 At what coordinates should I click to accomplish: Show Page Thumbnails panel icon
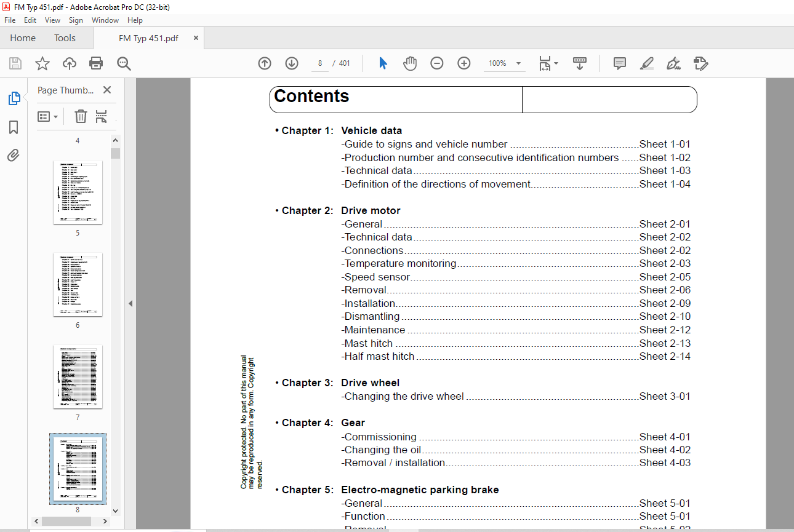click(14, 98)
